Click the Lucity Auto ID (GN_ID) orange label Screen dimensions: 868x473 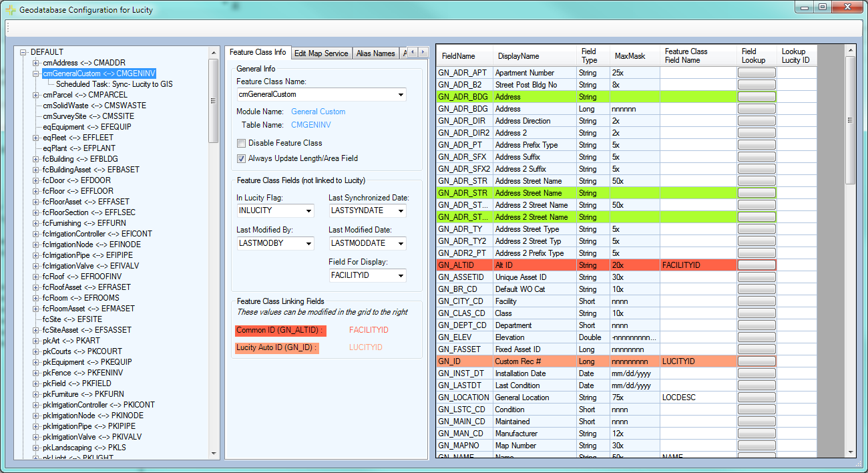(276, 348)
